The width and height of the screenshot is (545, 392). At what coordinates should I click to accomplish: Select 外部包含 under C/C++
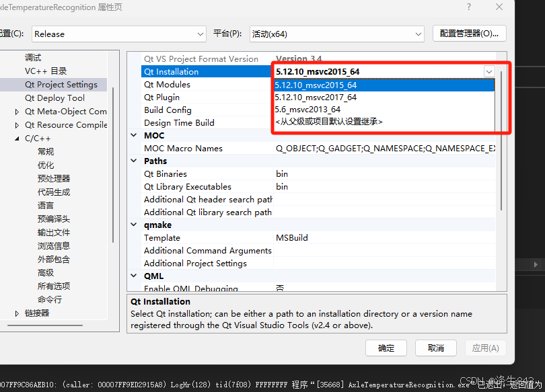tap(54, 260)
